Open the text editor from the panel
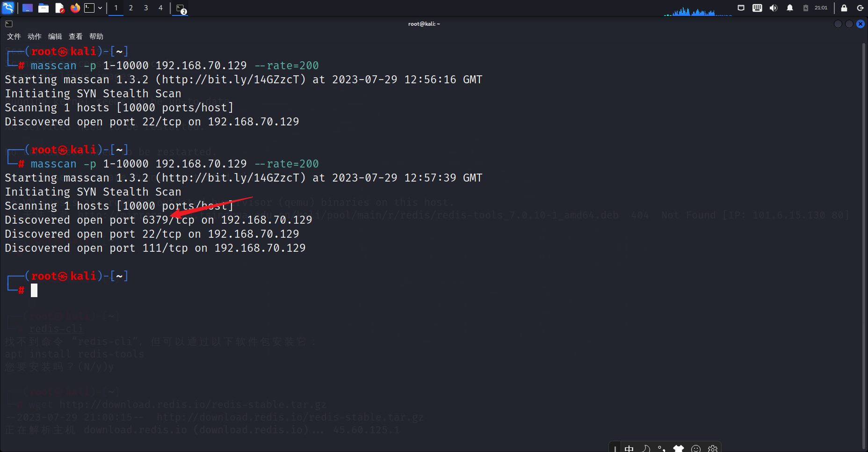The image size is (868, 452). [x=59, y=8]
